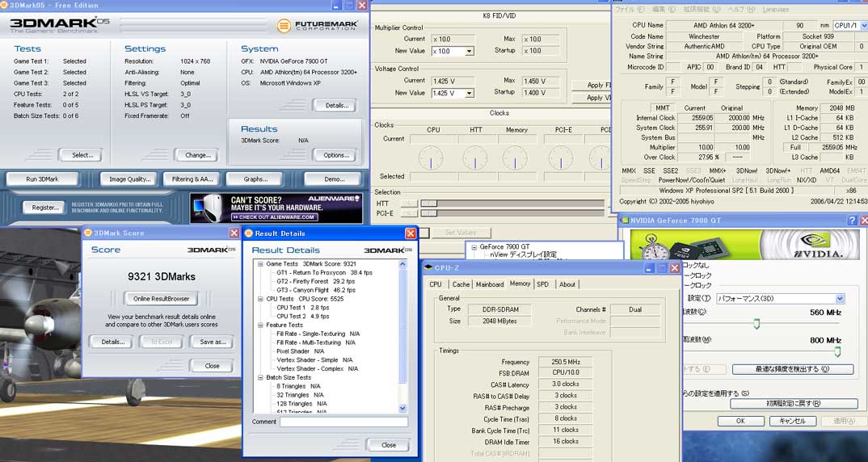
Task: Click the MMT button in CrystalCPUID
Action: [x=662, y=108]
